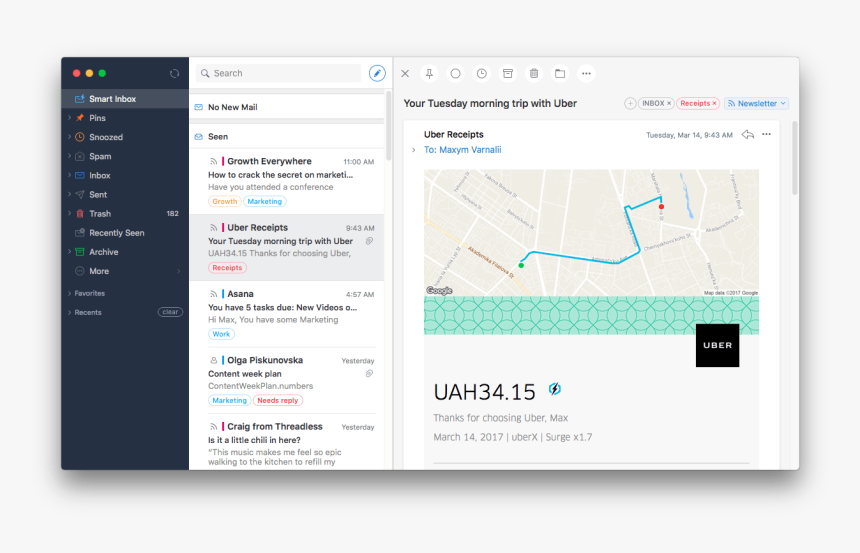Click the Seen section header
Image resolution: width=860 pixels, height=553 pixels.
tap(287, 137)
